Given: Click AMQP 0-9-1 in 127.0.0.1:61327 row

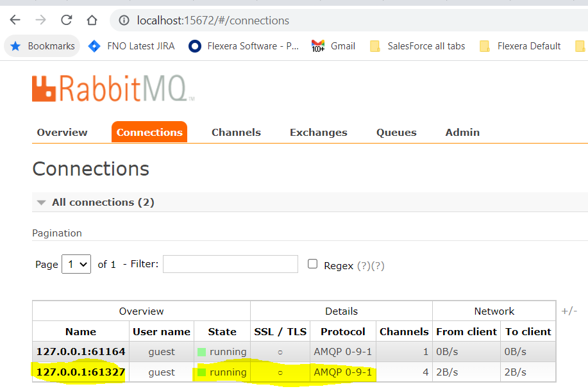Looking at the screenshot, I should pyautogui.click(x=343, y=372).
